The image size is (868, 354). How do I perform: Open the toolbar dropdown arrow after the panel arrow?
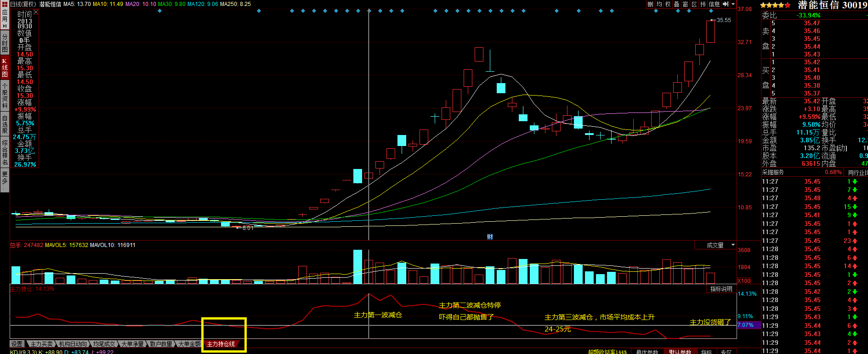coord(733,4)
